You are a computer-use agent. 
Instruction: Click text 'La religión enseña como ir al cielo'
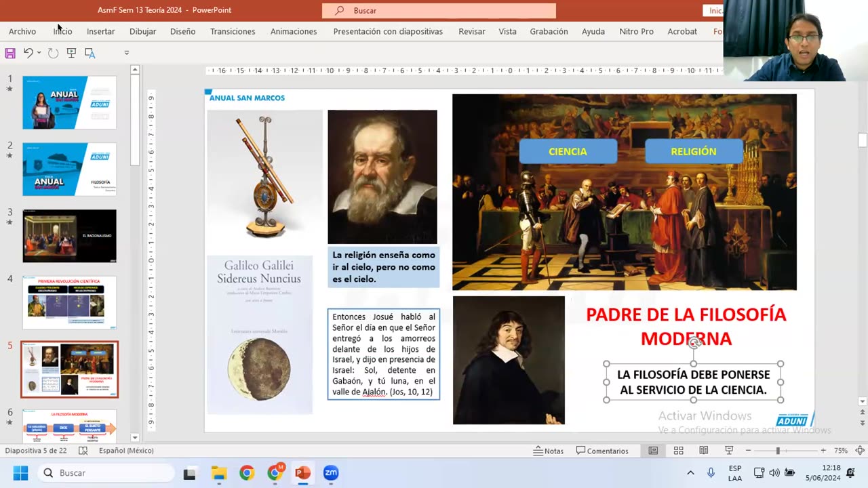tap(384, 267)
